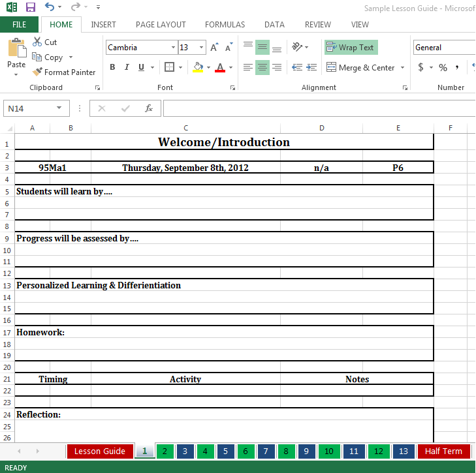Go to sheet tab 7

coord(266,451)
